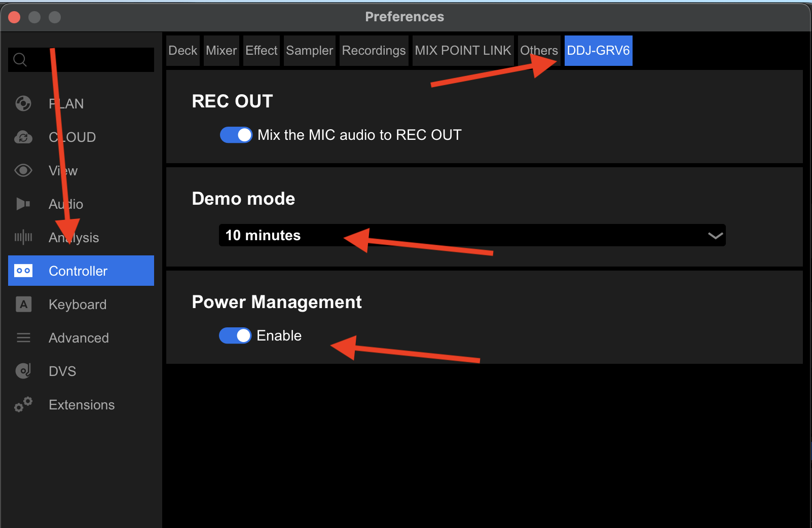Close the Preferences window
This screenshot has height=528, width=812.
14,17
